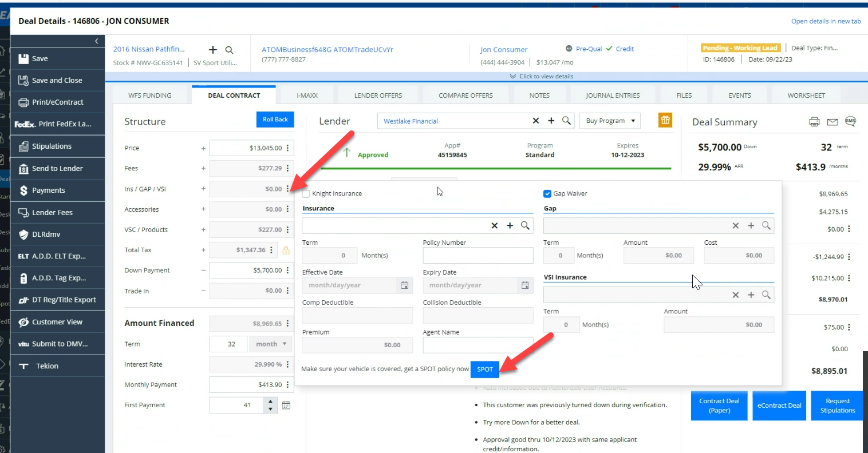The image size is (868, 453).
Task: Click eContract Deal button
Action: (x=779, y=406)
